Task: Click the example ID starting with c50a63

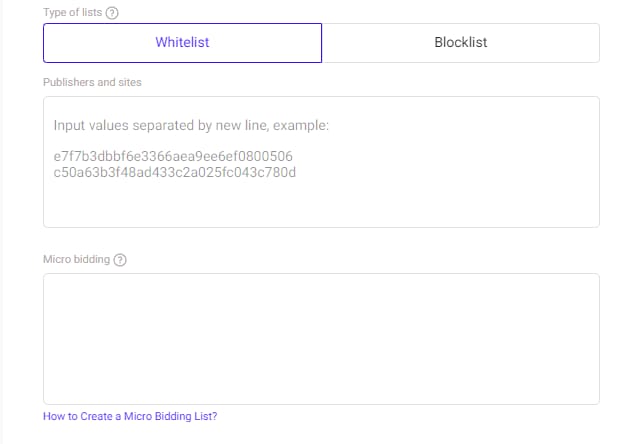Action: coord(175,172)
